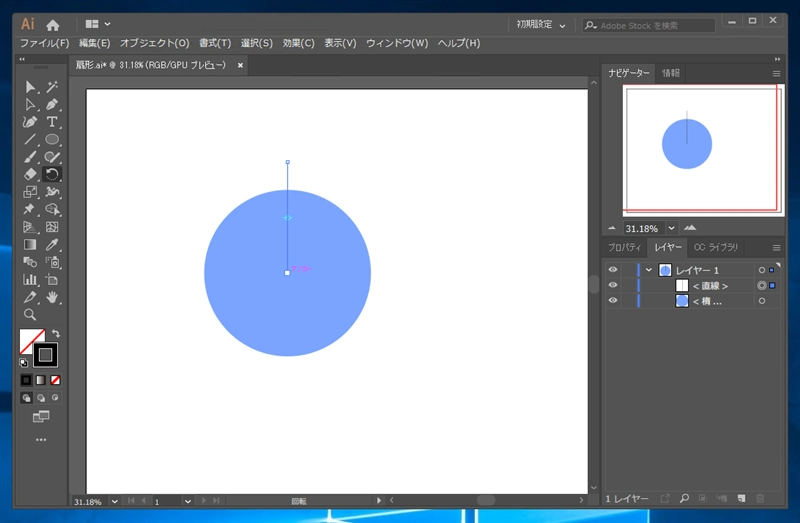
Task: Open the Navigator panel menu
Action: click(x=777, y=73)
